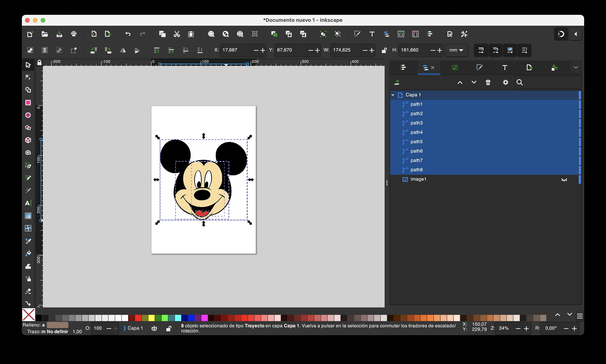The height and width of the screenshot is (364, 606).
Task: Collapse the Capa 1 layer tree
Action: tap(393, 95)
